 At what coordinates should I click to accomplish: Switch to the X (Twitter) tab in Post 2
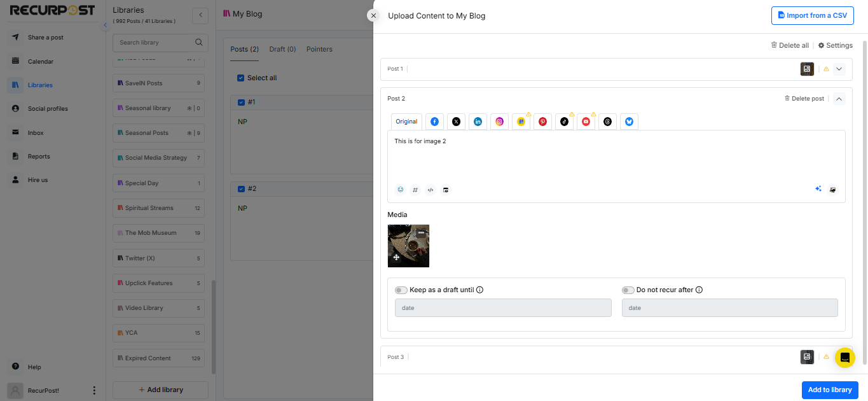pyautogui.click(x=457, y=122)
